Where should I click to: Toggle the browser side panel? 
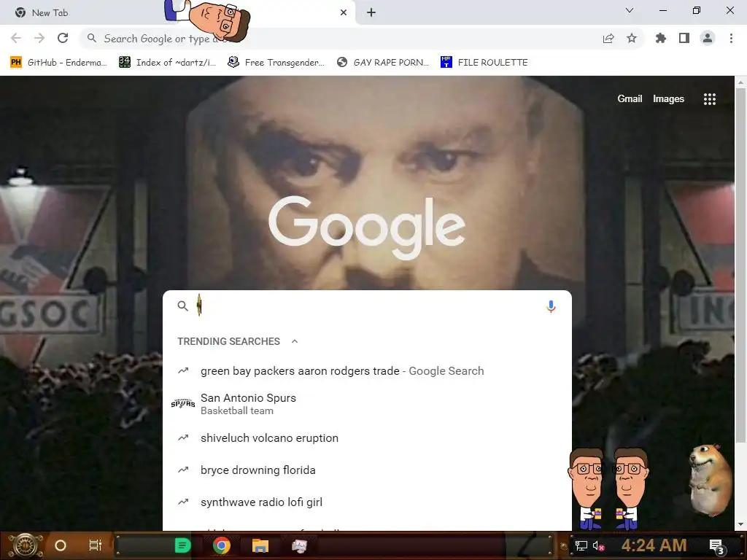(x=684, y=38)
